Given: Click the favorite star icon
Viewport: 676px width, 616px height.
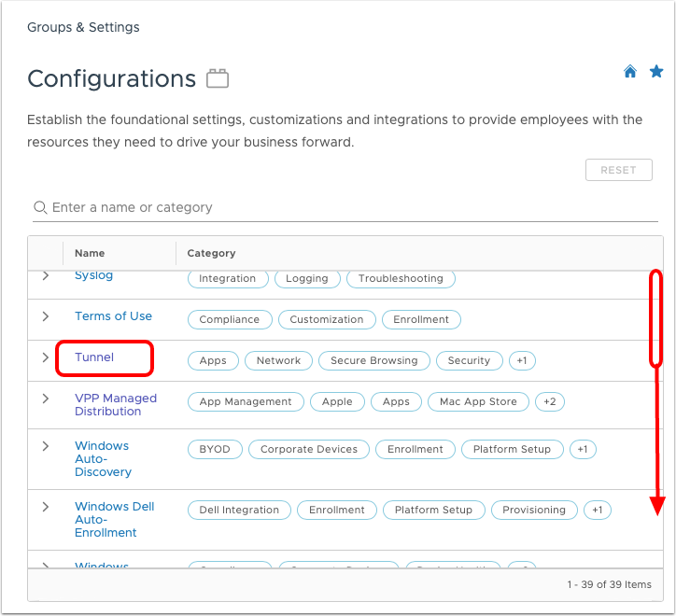Looking at the screenshot, I should 656,72.
